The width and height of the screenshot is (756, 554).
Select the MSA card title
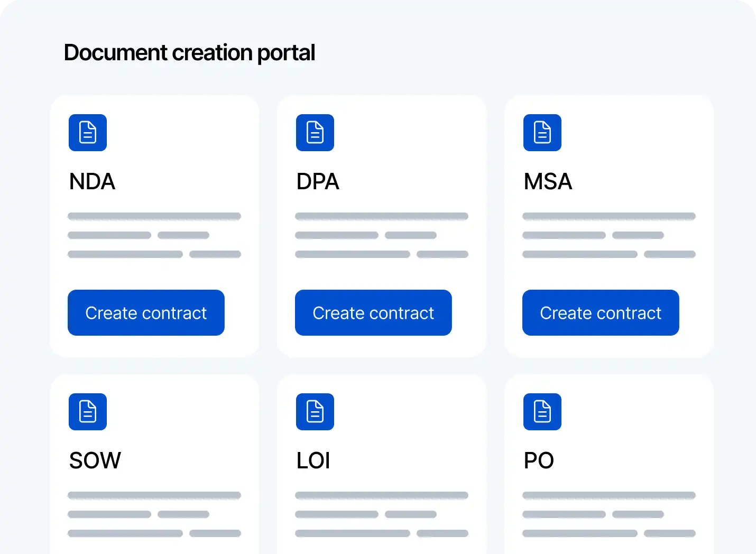point(548,182)
